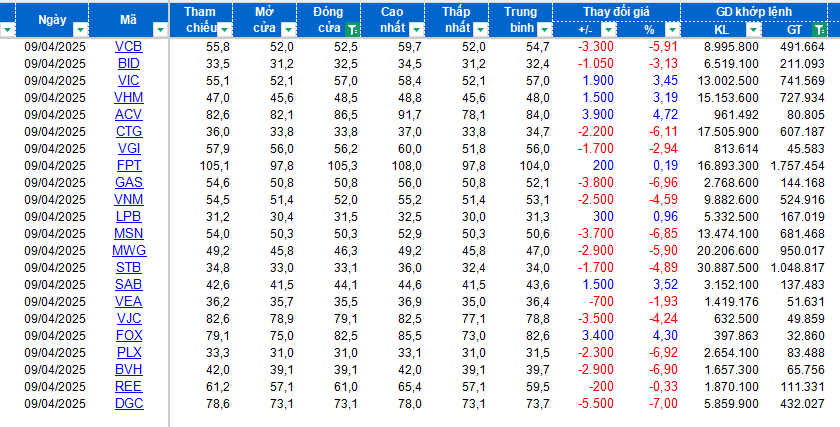The image size is (840, 427).
Task: Open the DGC stock link
Action: pos(129,403)
